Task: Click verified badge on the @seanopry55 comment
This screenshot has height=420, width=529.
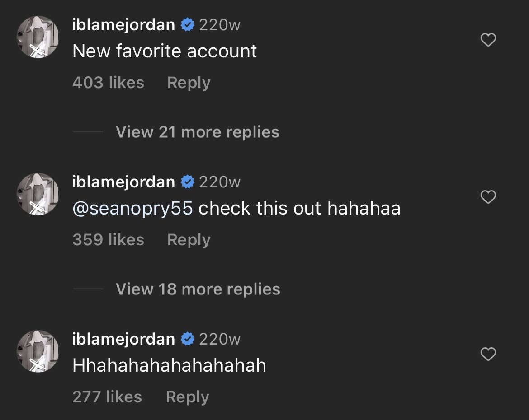Action: click(x=187, y=182)
